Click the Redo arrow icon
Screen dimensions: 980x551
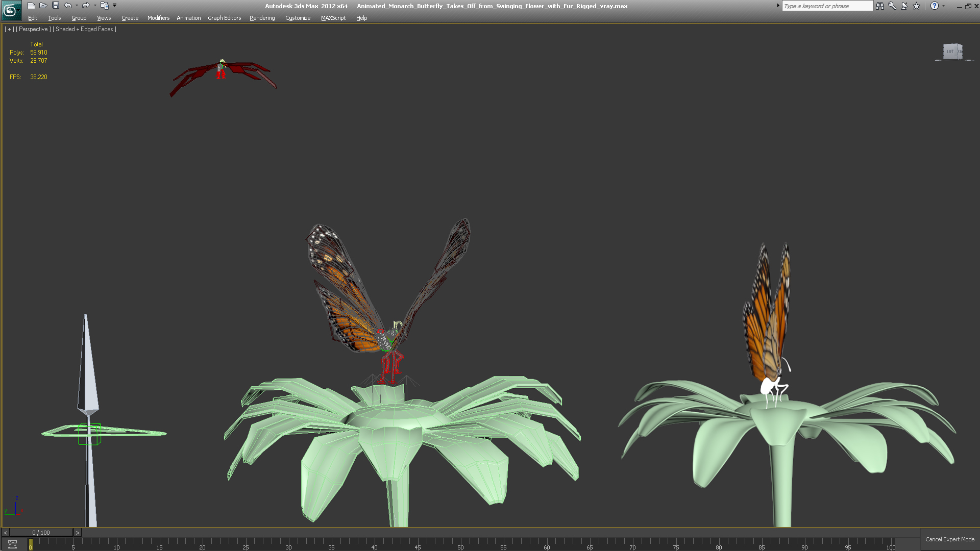[86, 6]
